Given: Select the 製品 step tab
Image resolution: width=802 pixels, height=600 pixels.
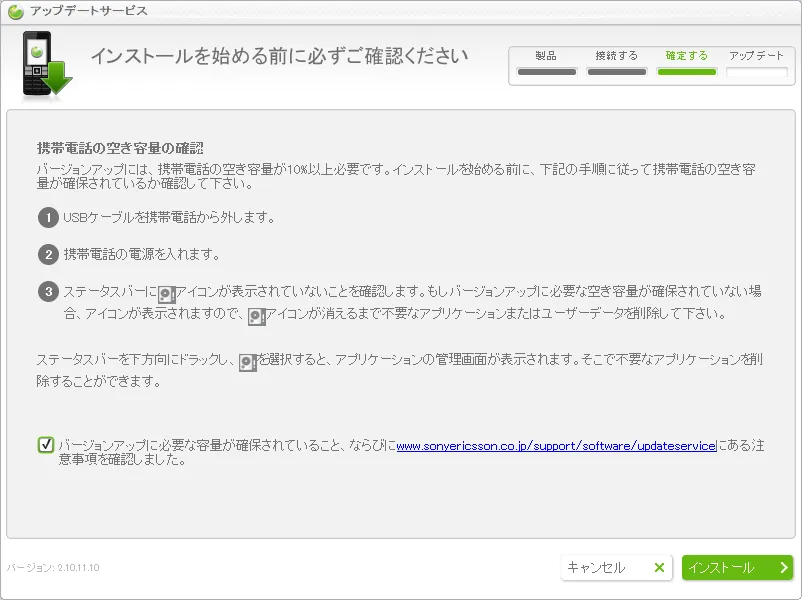Looking at the screenshot, I should (x=546, y=56).
